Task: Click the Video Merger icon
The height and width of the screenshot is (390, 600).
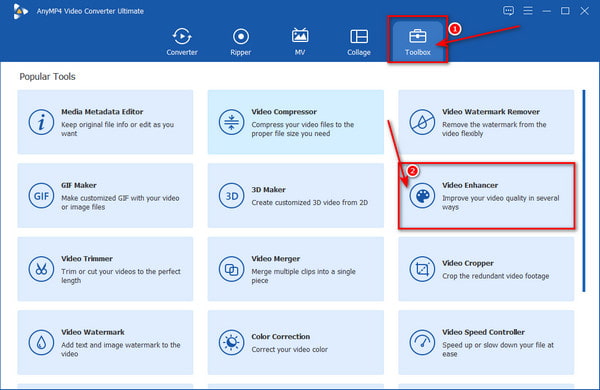Action: (x=232, y=269)
